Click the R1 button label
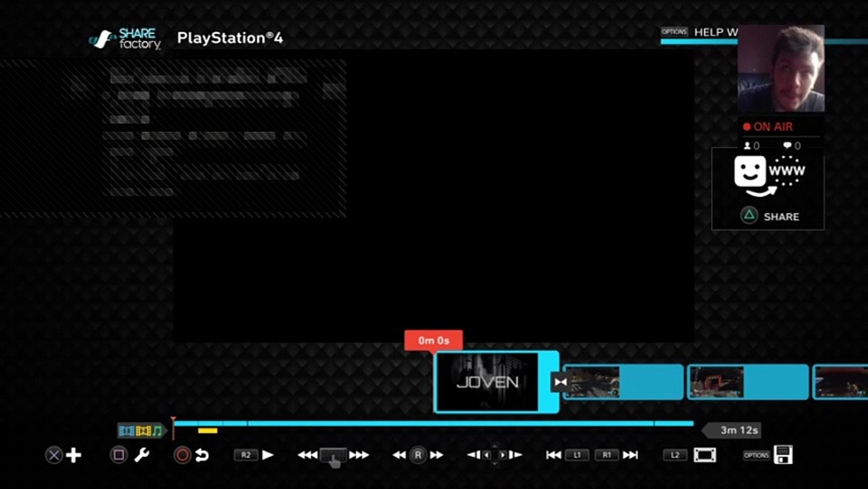The height and width of the screenshot is (489, 868). pyautogui.click(x=607, y=455)
